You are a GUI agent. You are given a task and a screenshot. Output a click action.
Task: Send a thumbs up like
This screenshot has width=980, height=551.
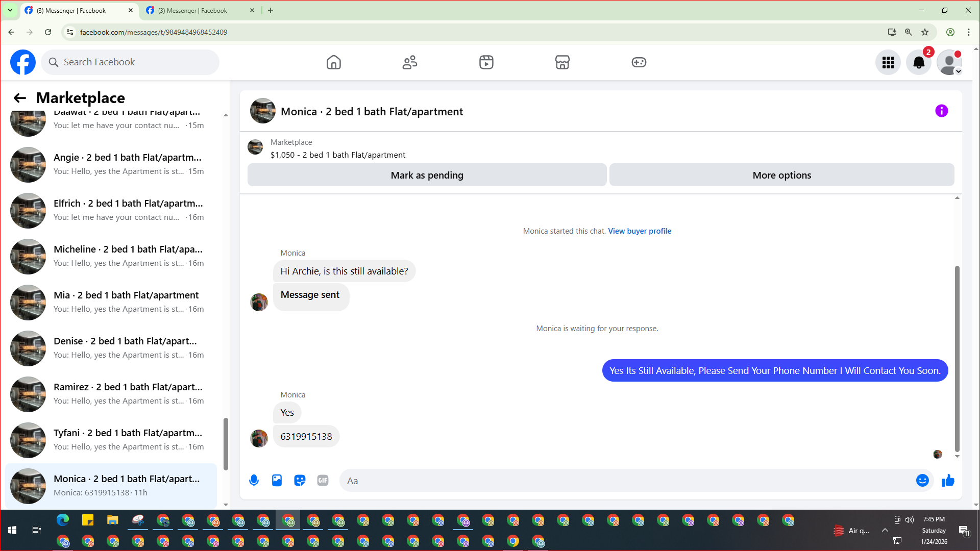(948, 481)
